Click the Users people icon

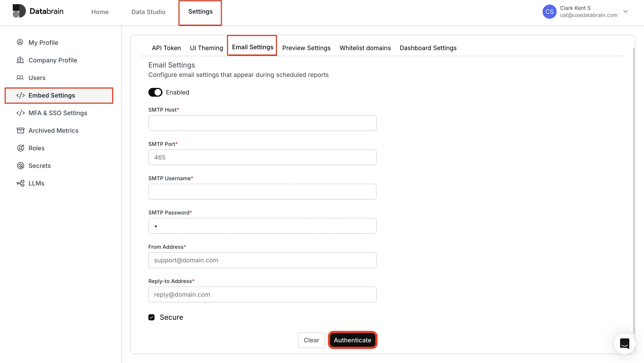[x=20, y=78]
